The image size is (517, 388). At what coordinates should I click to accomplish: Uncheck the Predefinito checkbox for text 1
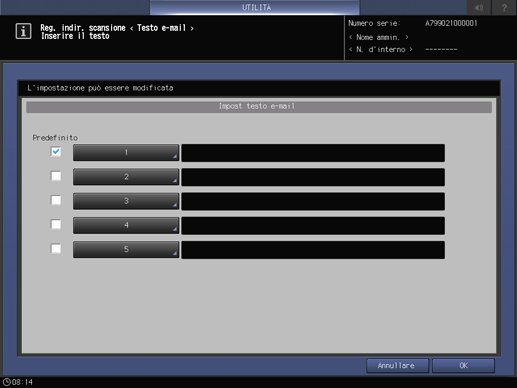[x=56, y=152]
